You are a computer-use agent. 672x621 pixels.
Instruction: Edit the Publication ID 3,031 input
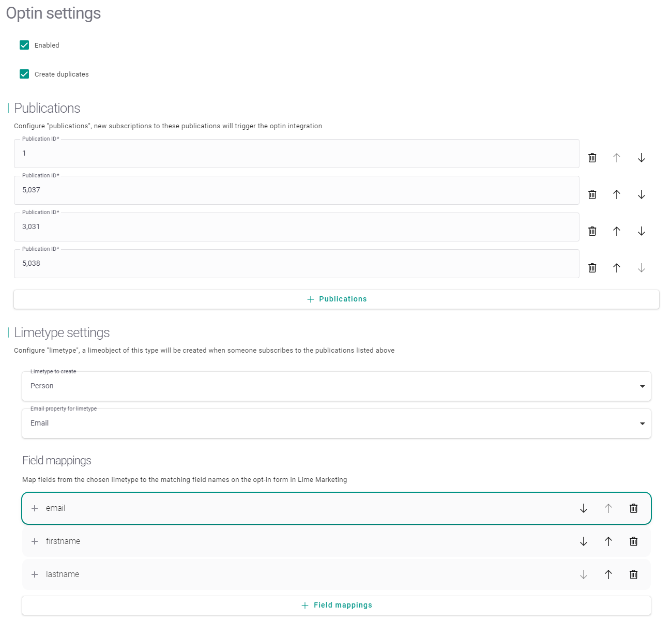coord(296,226)
